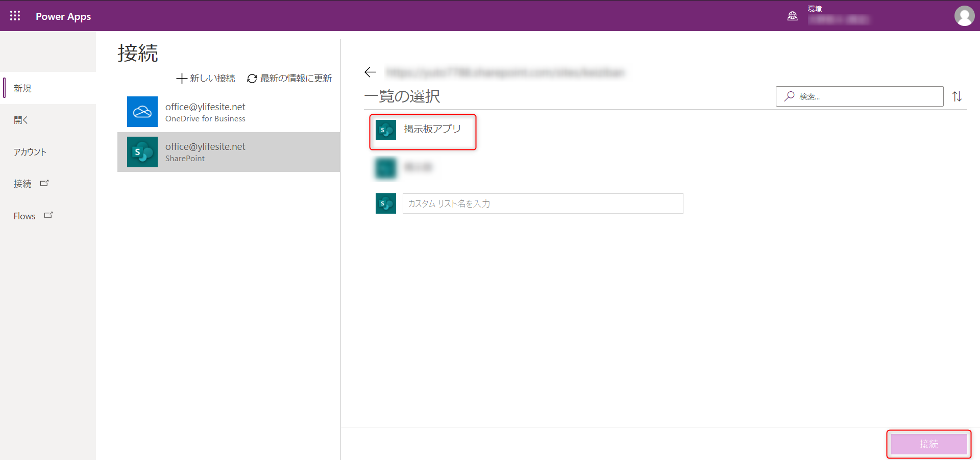Viewport: 980px width, 460px height.
Task: Select the blurred second list item
Action: pos(405,168)
